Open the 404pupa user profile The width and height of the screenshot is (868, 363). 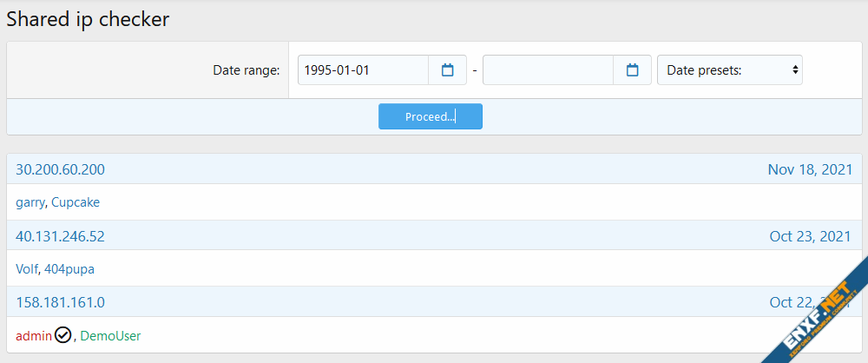[69, 269]
